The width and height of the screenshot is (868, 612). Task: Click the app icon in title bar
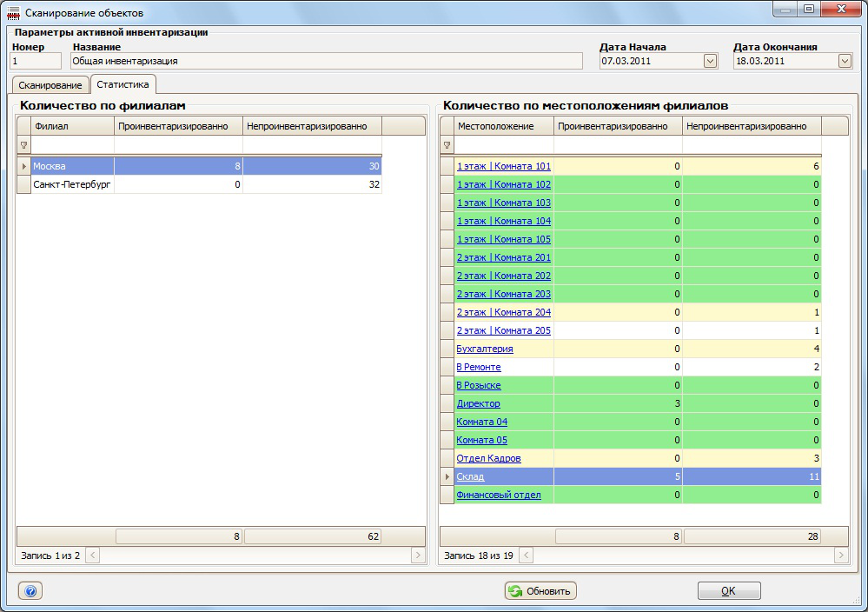coord(13,12)
